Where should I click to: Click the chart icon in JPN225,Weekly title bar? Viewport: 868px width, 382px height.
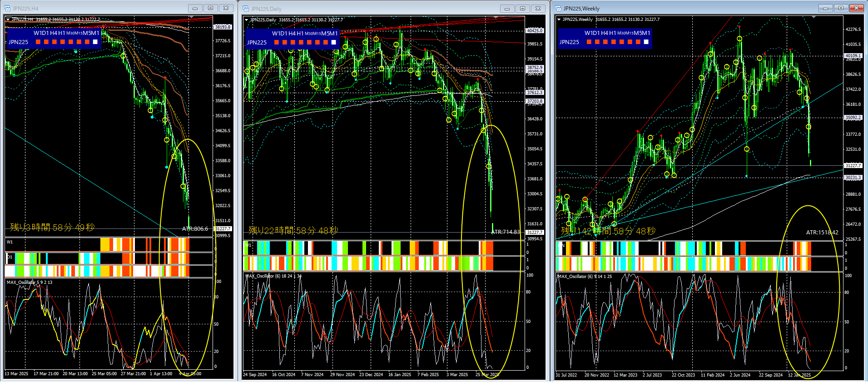pos(558,8)
